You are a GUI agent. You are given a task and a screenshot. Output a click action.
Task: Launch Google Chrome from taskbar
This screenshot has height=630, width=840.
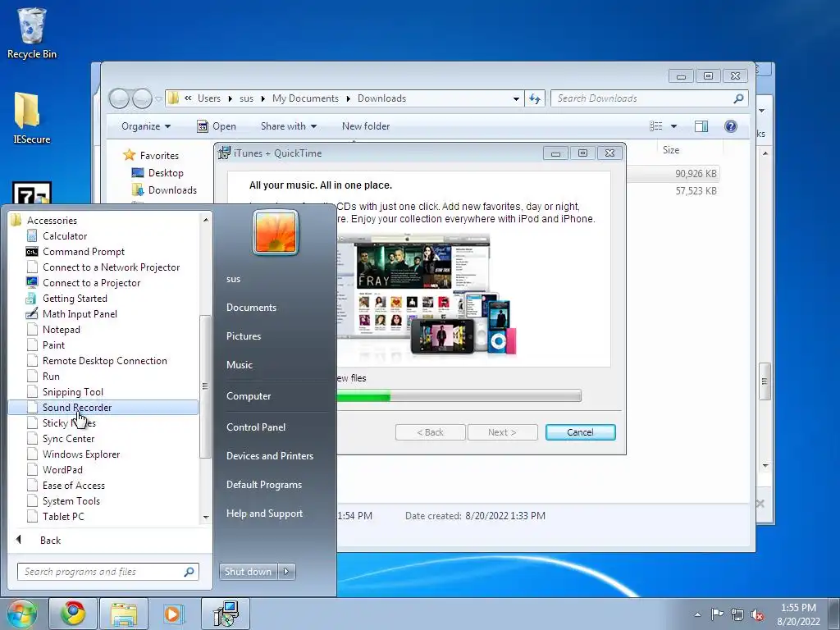73,614
